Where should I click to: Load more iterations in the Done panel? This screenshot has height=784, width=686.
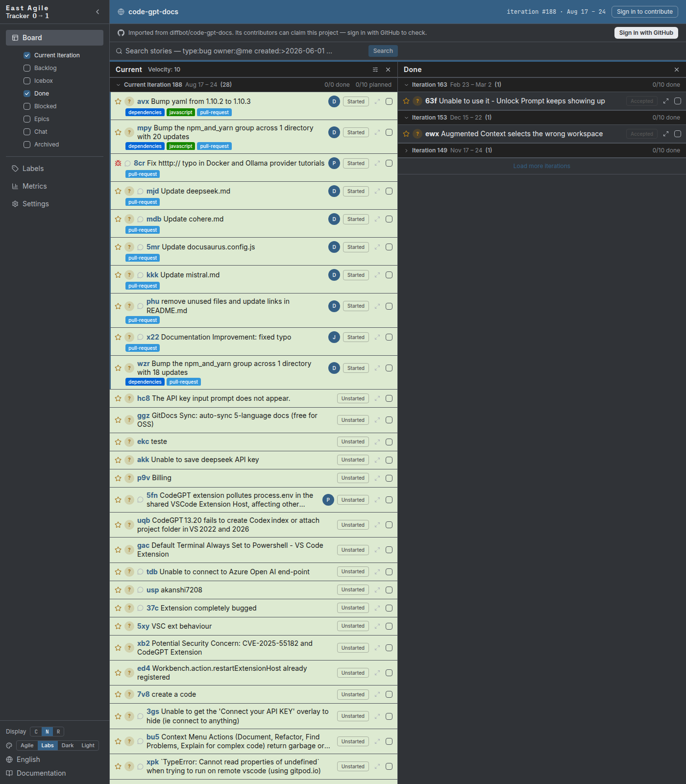541,166
